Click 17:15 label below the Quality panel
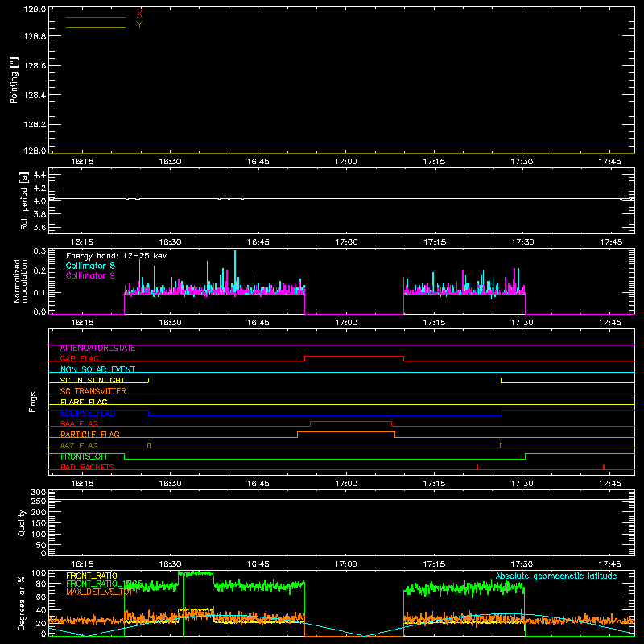This screenshot has width=644, height=644. 434,564
